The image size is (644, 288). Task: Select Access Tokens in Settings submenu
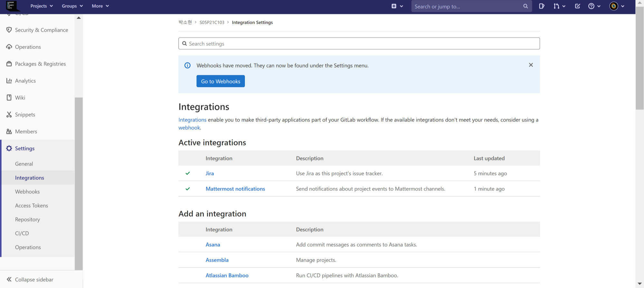32,205
